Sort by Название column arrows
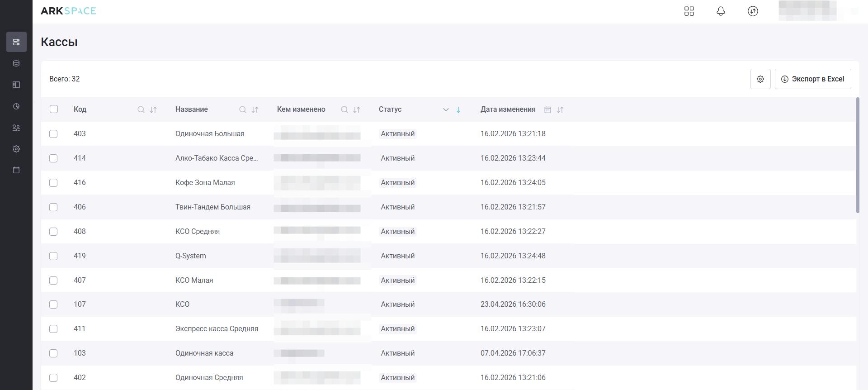Viewport: 868px width, 390px height. click(255, 109)
